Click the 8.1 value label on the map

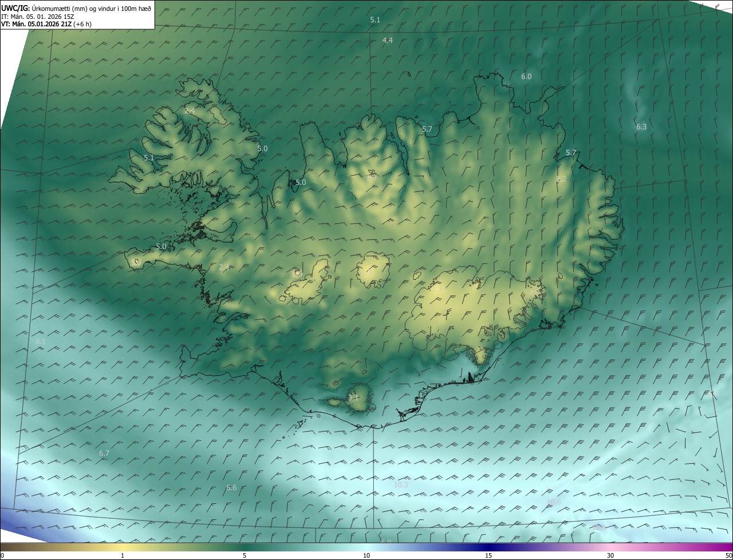[x=41, y=341]
